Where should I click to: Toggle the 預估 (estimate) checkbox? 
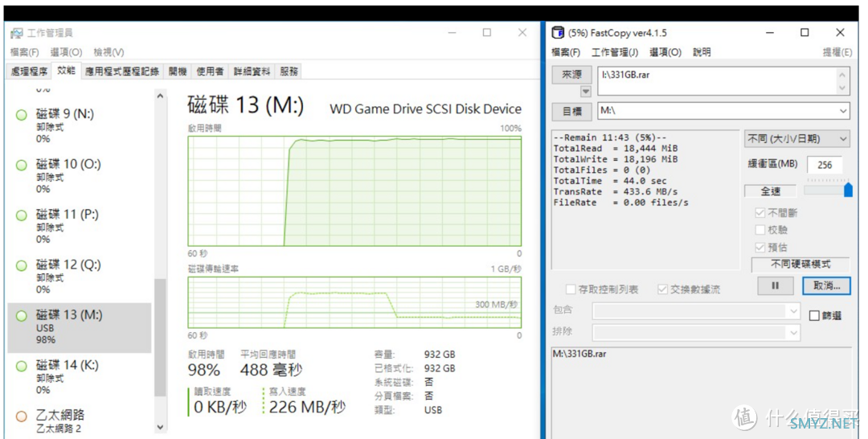pos(760,247)
